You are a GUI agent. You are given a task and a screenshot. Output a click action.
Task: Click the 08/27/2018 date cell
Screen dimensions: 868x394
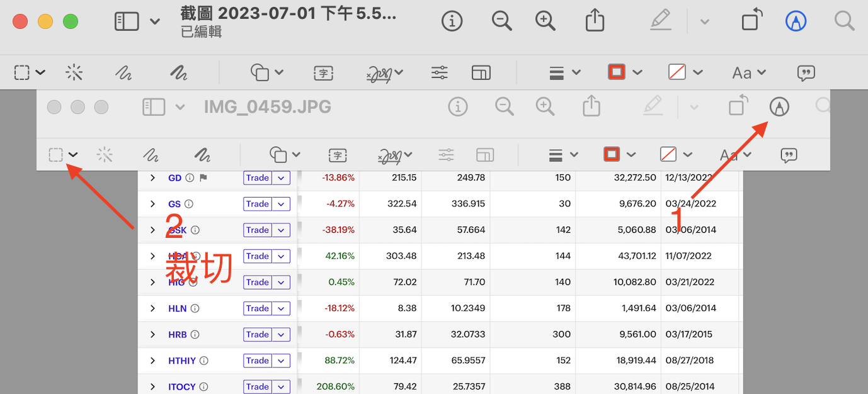point(690,361)
